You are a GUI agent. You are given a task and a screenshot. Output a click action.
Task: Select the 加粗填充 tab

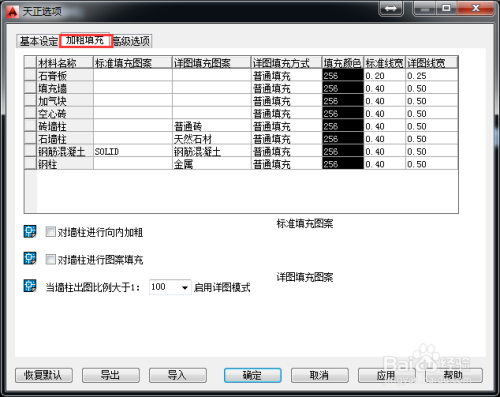[x=85, y=40]
